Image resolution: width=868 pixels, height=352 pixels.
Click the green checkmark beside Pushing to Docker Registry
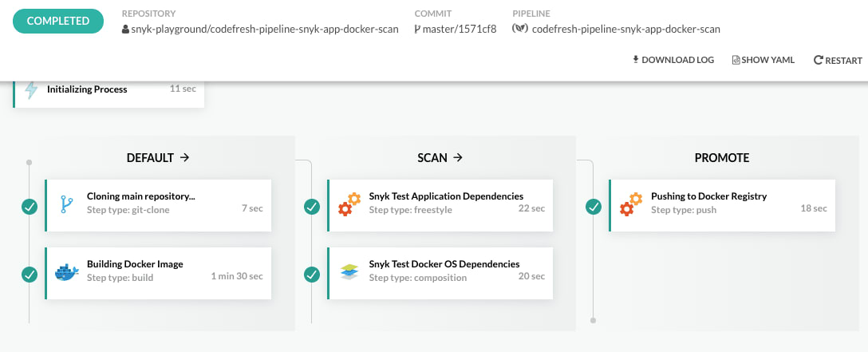tap(594, 207)
